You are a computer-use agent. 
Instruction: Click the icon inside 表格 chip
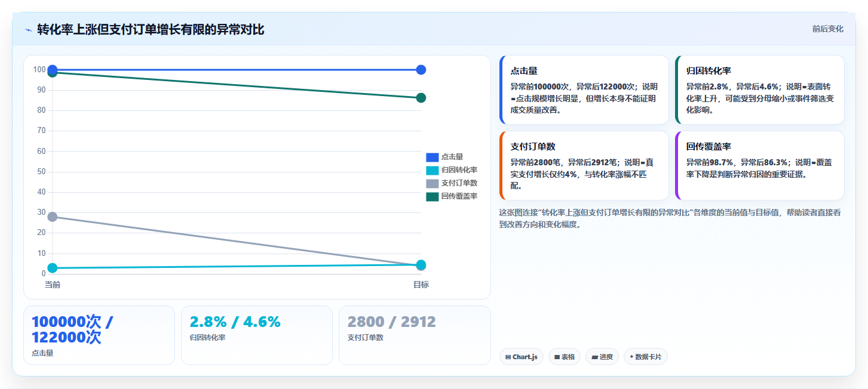(x=557, y=357)
